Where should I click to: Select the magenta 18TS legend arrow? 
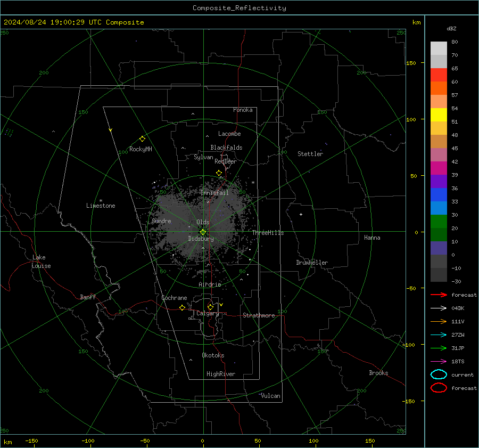439,362
